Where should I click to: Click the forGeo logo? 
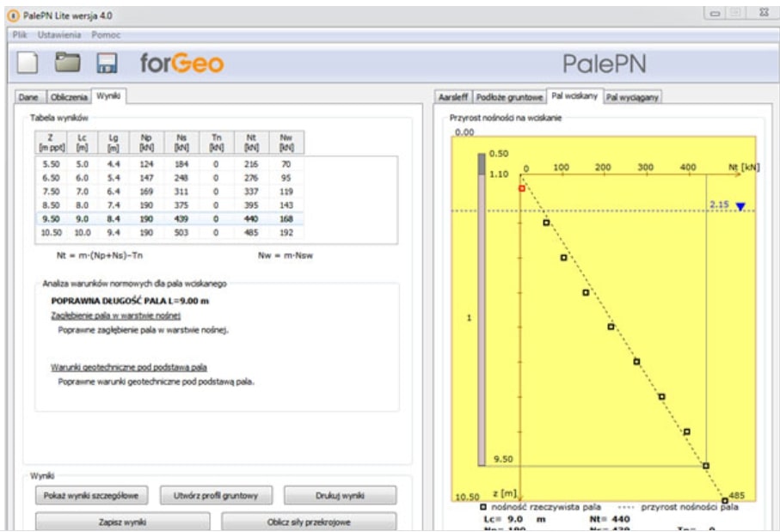coord(181,64)
